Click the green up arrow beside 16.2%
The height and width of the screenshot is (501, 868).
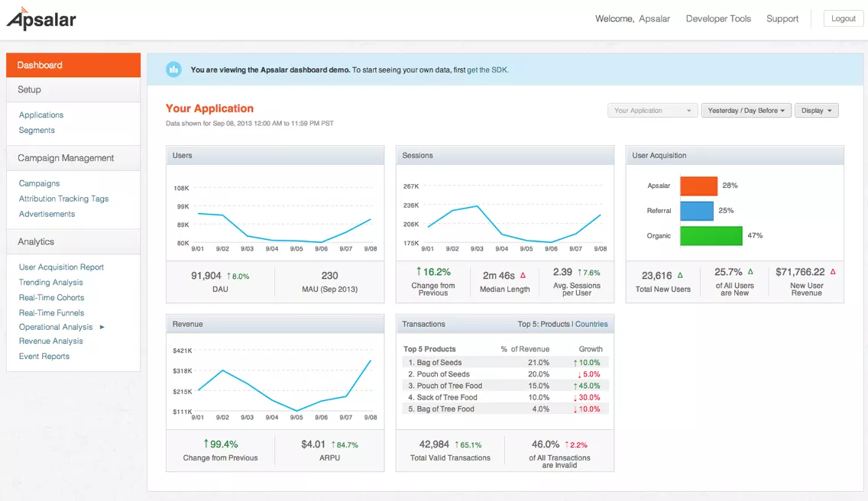tap(419, 271)
